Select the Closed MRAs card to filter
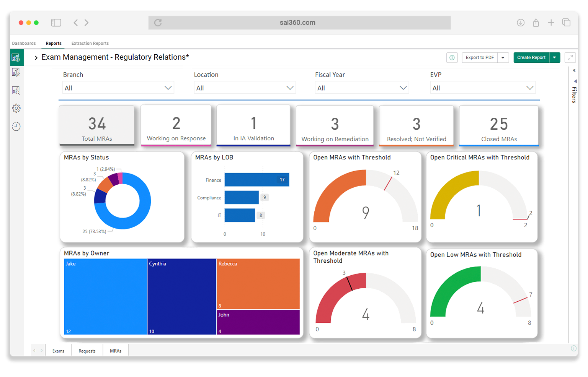The image size is (588, 377). pyautogui.click(x=498, y=126)
